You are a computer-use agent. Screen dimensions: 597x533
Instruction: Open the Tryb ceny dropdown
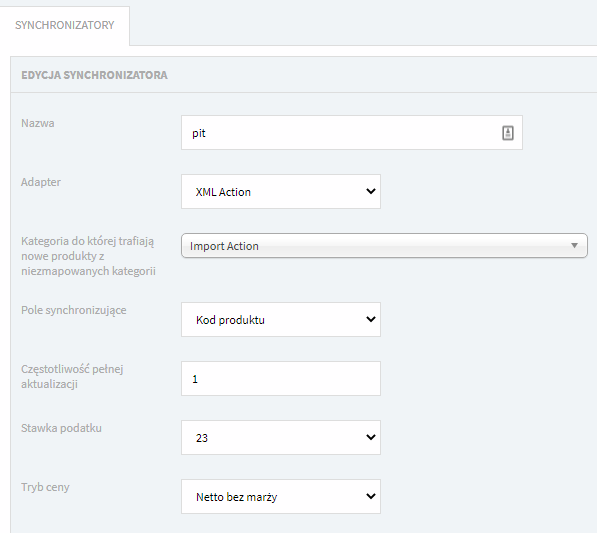click(281, 496)
